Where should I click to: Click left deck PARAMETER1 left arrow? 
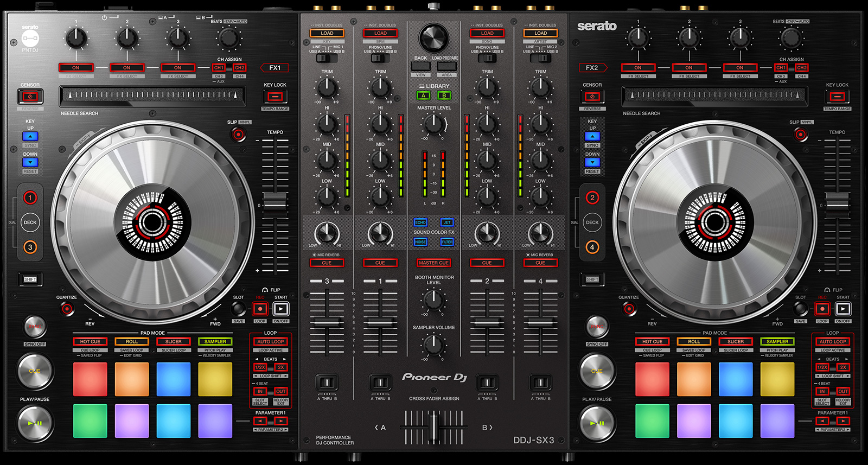tap(260, 421)
